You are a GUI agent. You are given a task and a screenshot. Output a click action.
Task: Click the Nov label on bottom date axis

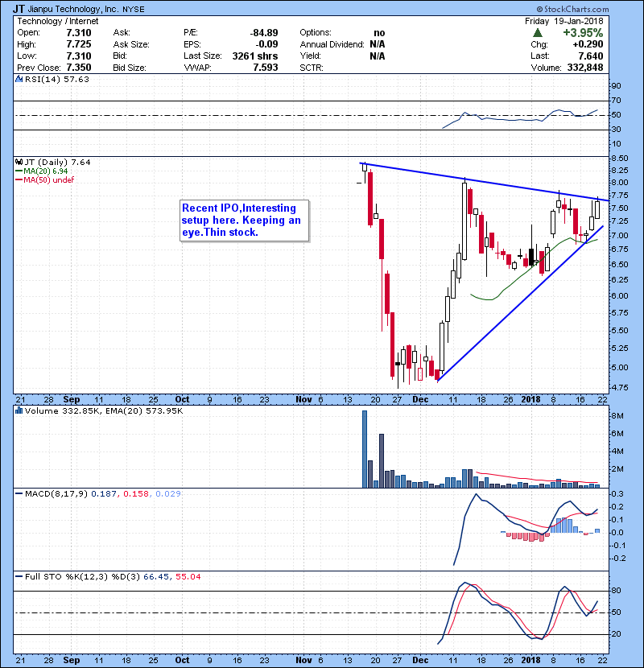[x=303, y=660]
